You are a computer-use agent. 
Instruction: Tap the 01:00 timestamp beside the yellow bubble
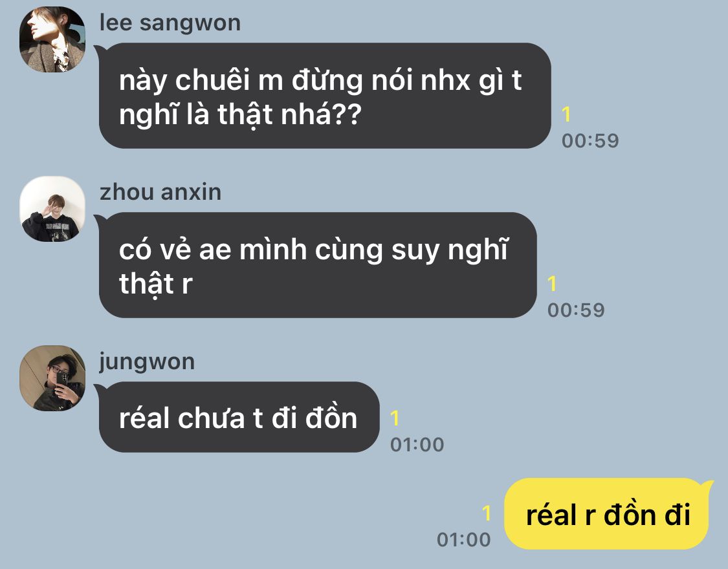point(463,539)
